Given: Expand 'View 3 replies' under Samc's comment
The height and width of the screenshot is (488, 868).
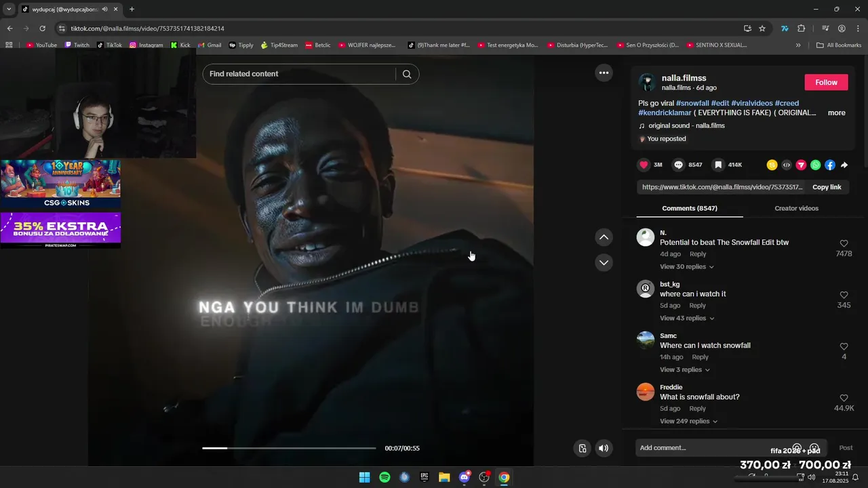Looking at the screenshot, I should [685, 369].
